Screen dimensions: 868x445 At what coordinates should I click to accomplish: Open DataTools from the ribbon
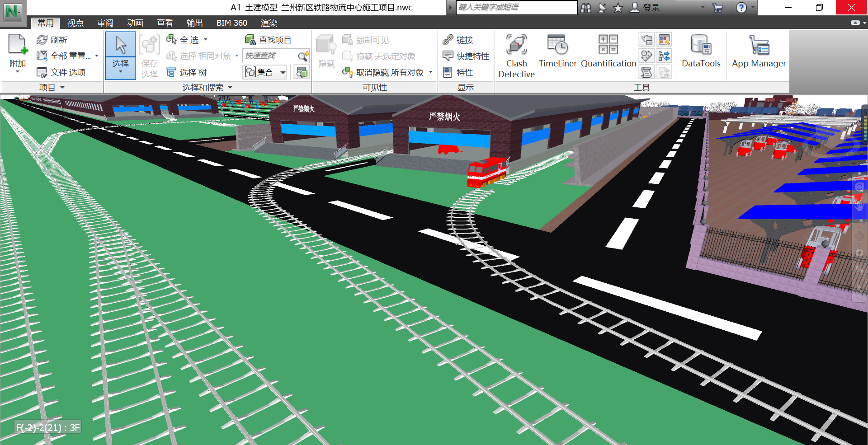pyautogui.click(x=701, y=45)
